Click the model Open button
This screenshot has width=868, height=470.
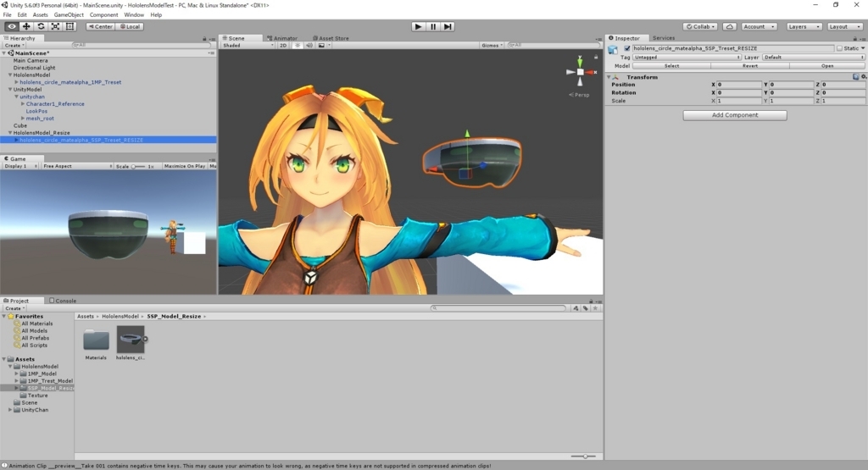click(x=827, y=66)
